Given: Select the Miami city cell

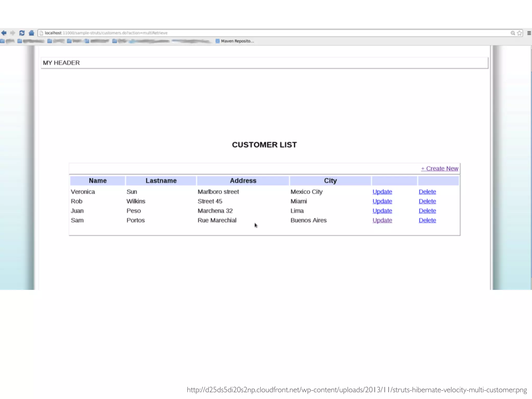Looking at the screenshot, I should pyautogui.click(x=299, y=201).
